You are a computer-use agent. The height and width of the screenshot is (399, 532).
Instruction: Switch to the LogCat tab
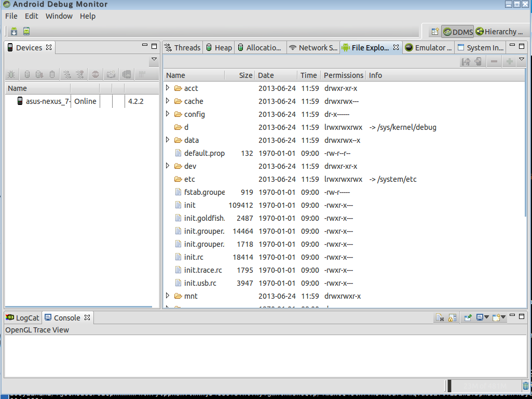click(x=23, y=318)
